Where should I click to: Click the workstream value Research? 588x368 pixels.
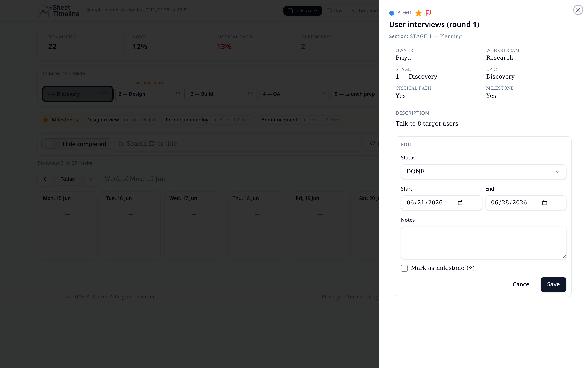coord(499,58)
